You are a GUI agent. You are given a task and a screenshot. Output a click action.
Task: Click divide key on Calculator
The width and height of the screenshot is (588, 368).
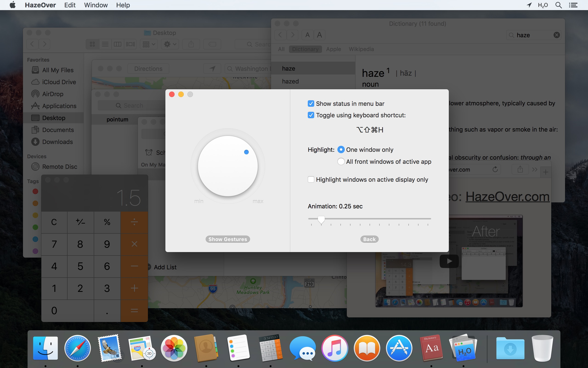(x=134, y=222)
